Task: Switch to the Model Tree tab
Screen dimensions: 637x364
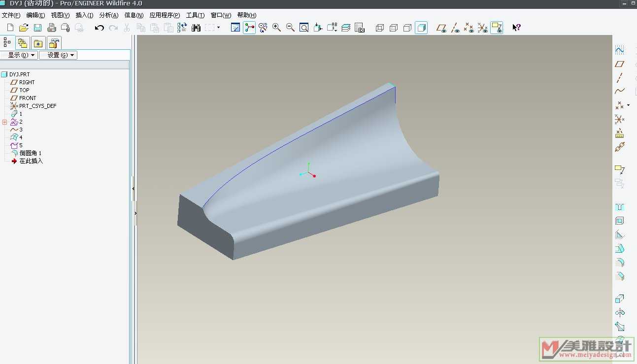Action: point(7,43)
